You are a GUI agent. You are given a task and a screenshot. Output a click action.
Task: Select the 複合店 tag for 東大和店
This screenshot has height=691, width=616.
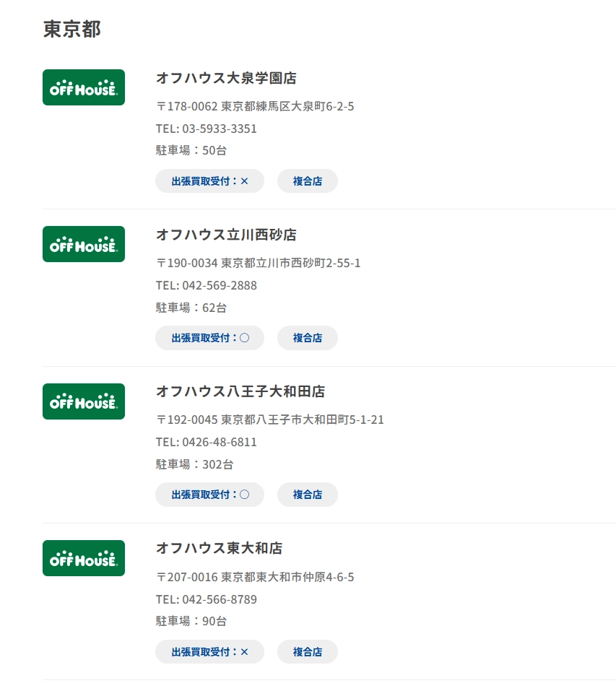[x=308, y=652]
